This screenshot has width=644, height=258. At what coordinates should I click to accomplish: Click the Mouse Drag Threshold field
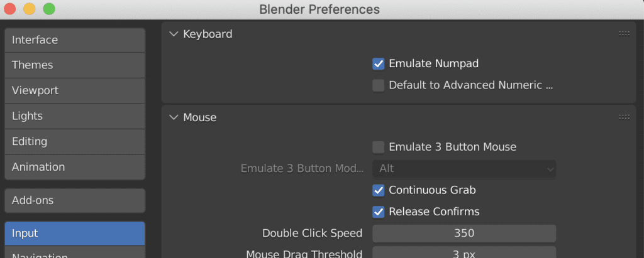tap(464, 253)
